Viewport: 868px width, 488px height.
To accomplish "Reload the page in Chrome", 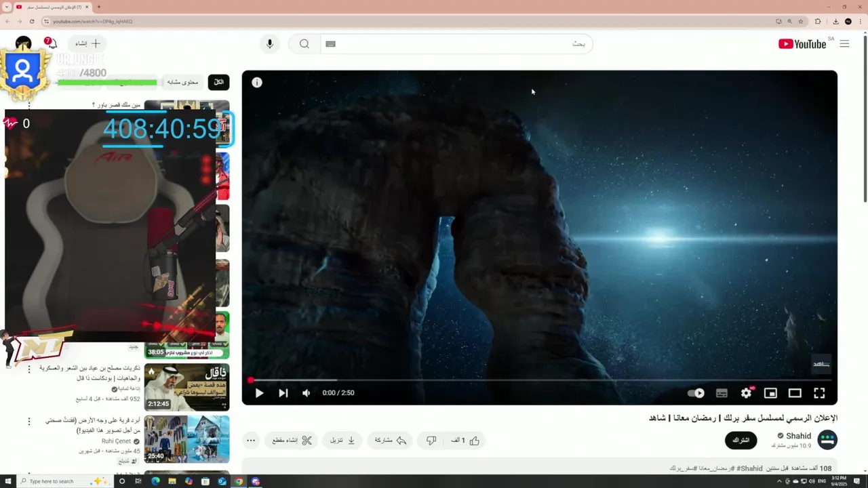I will 31,21.
